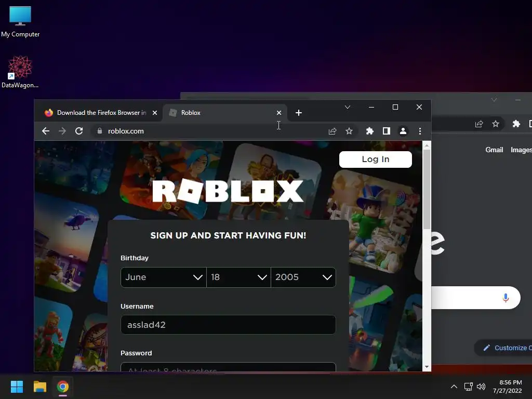The width and height of the screenshot is (532, 399).
Task: Click the Log In button
Action: pos(375,159)
